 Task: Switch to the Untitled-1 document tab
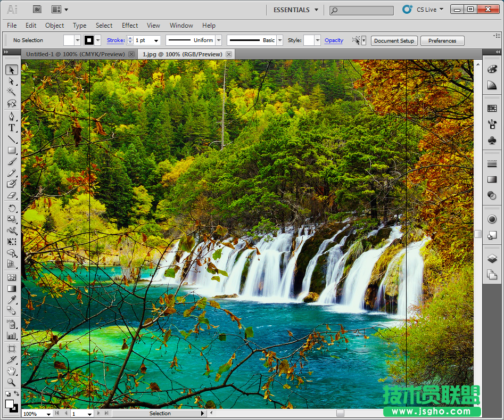click(x=76, y=54)
